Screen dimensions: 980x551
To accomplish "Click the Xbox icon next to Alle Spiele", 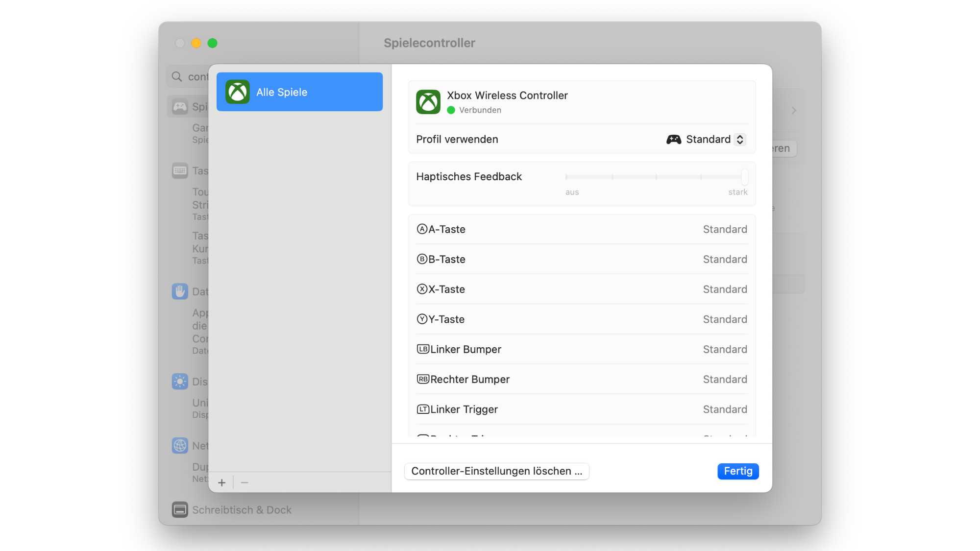I will (x=238, y=92).
